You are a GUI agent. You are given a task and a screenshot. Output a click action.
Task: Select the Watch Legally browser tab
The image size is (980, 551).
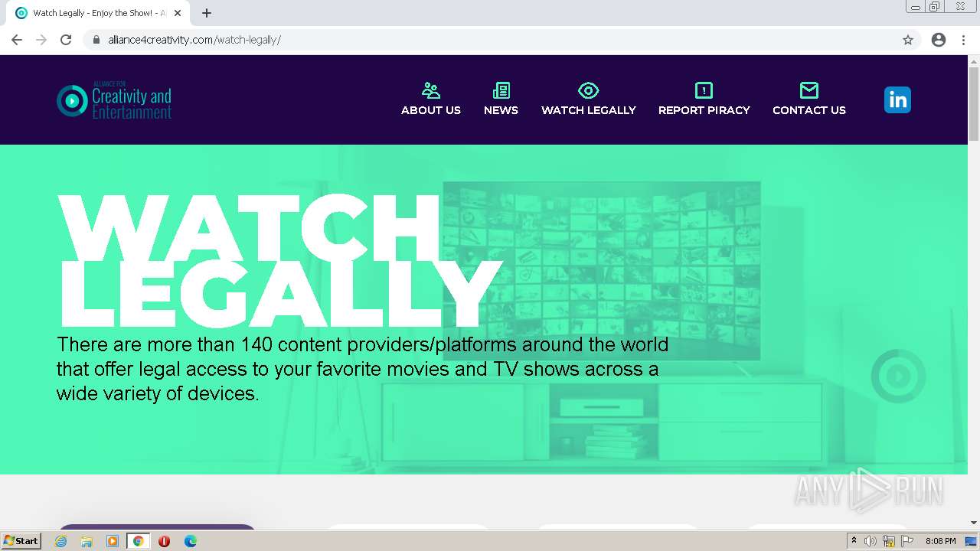click(x=99, y=13)
